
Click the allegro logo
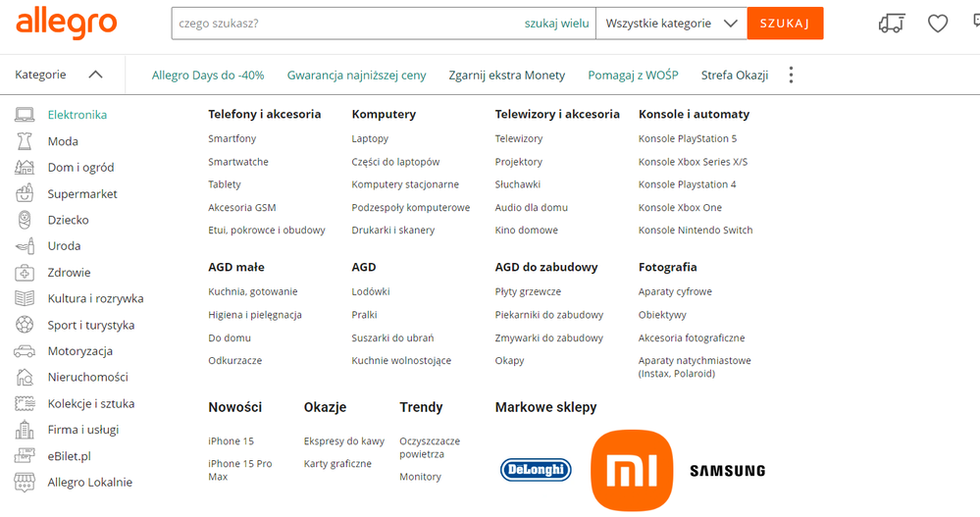point(67,24)
